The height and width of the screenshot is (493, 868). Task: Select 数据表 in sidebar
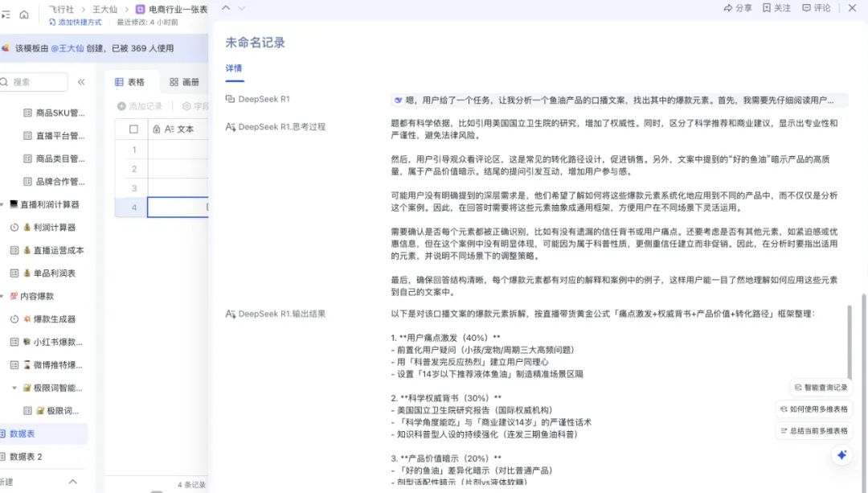[x=43, y=433]
